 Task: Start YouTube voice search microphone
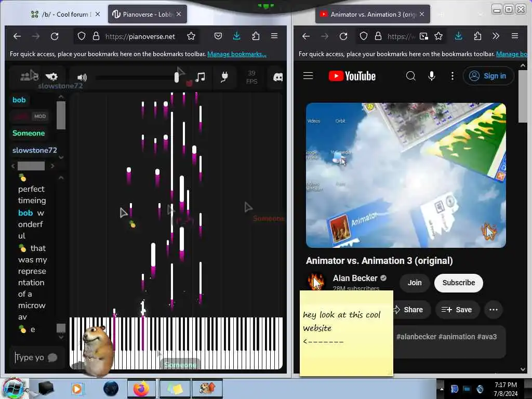point(432,76)
